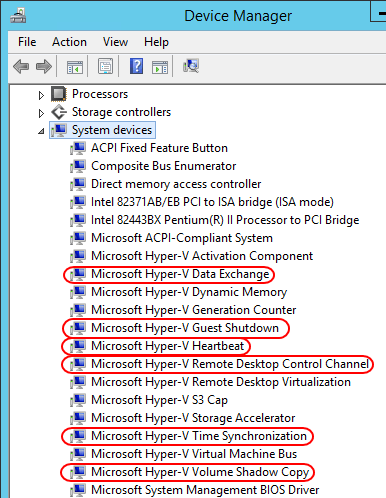Click the Forward arrow toolbar icon
The width and height of the screenshot is (386, 498).
point(44,66)
